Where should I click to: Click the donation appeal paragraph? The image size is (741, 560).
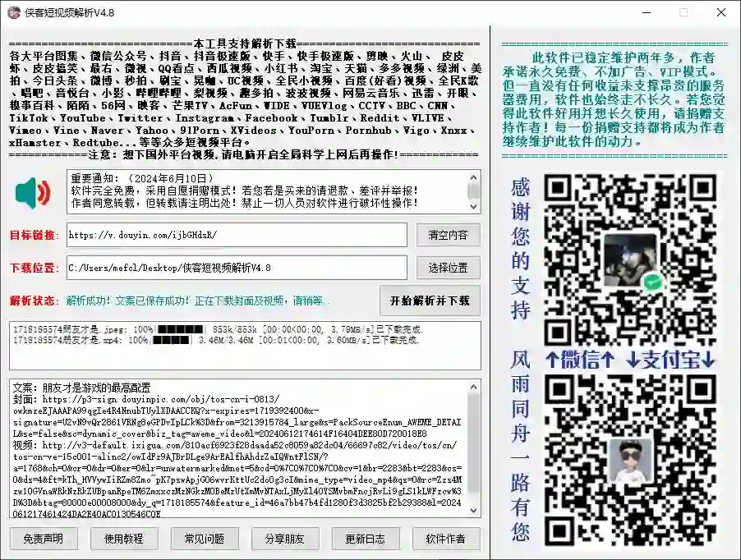pos(614,99)
